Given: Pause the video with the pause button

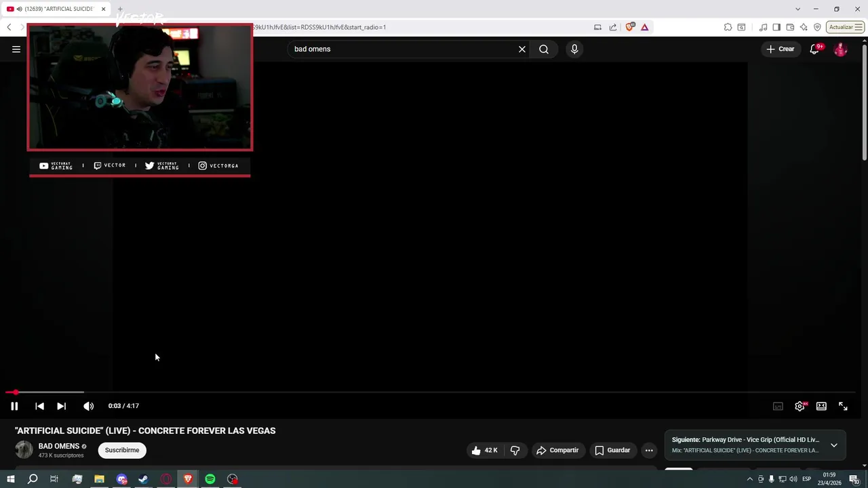Looking at the screenshot, I should 14,406.
